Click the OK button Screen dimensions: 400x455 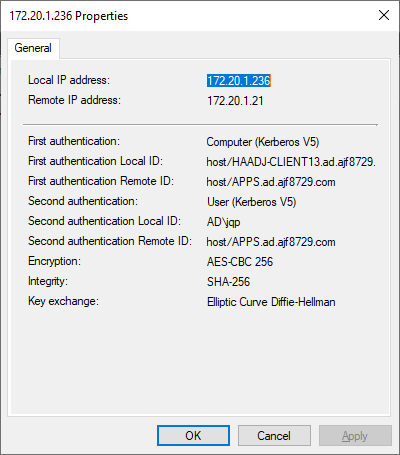coord(193,435)
